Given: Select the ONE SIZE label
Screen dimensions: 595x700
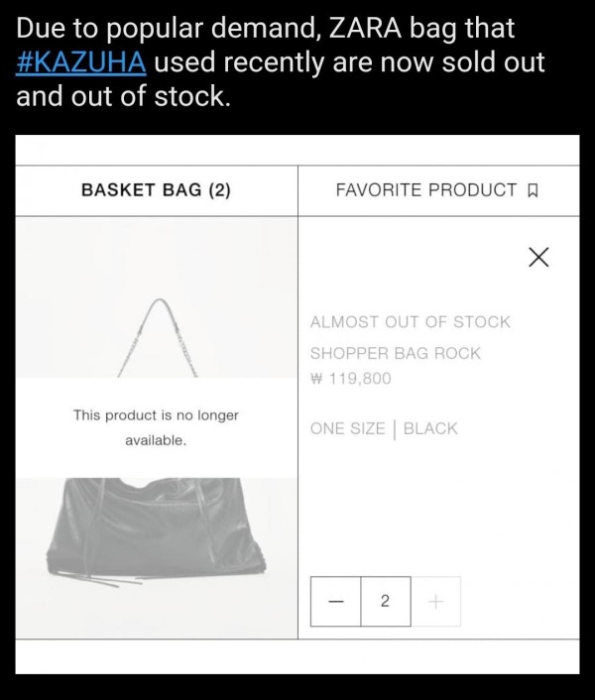Looking at the screenshot, I should [x=348, y=428].
